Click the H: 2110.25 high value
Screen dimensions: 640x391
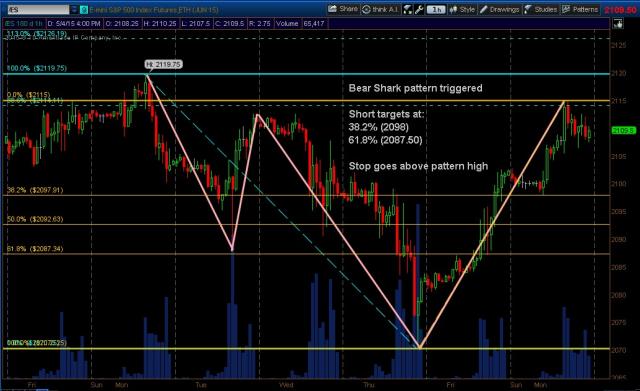pos(160,24)
